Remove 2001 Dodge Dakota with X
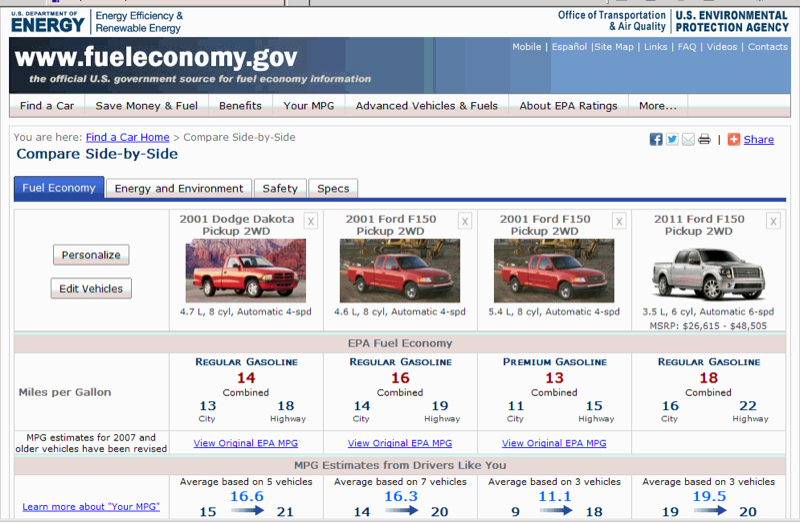Image resolution: width=800 pixels, height=523 pixels. pyautogui.click(x=311, y=221)
